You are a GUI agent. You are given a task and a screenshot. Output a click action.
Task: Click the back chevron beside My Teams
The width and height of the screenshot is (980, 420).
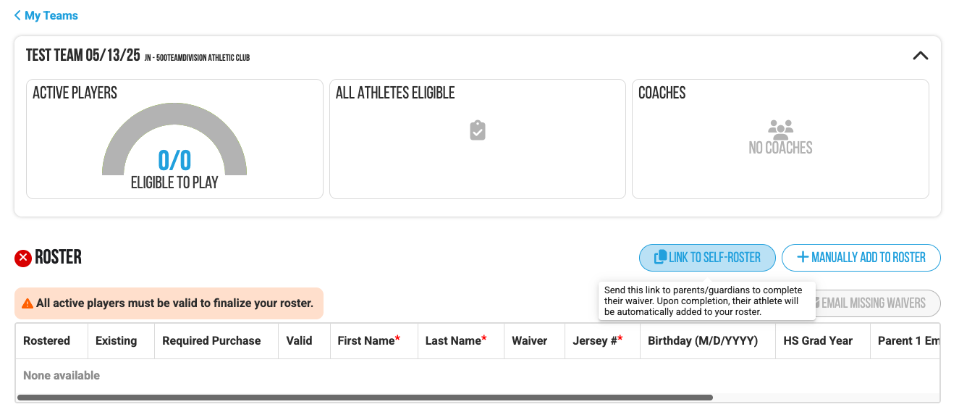point(17,15)
